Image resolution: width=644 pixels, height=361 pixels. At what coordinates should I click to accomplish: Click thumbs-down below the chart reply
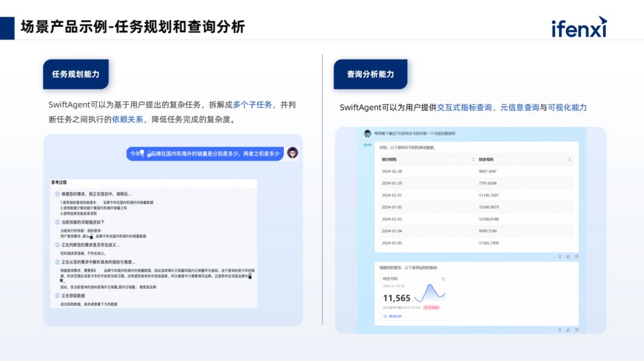tap(577, 330)
